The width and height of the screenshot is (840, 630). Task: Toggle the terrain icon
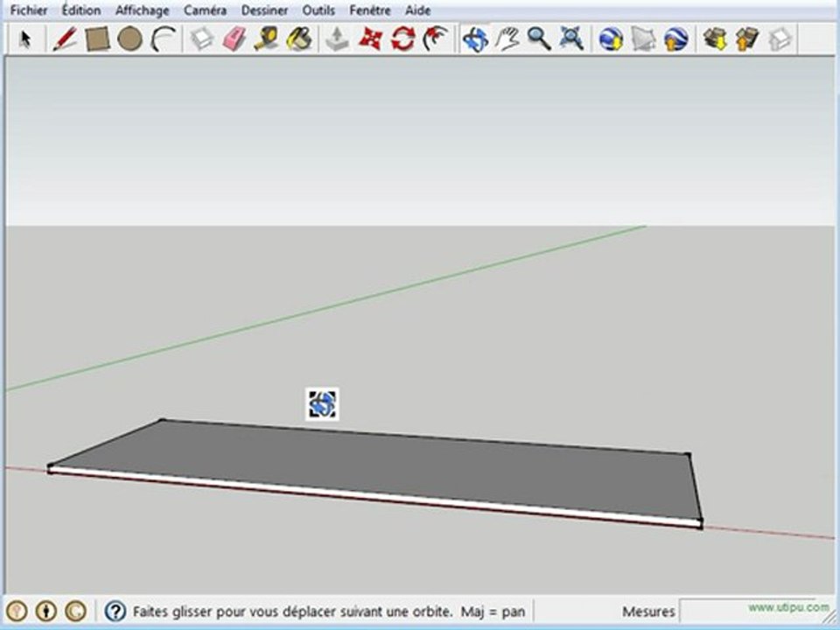[x=643, y=39]
